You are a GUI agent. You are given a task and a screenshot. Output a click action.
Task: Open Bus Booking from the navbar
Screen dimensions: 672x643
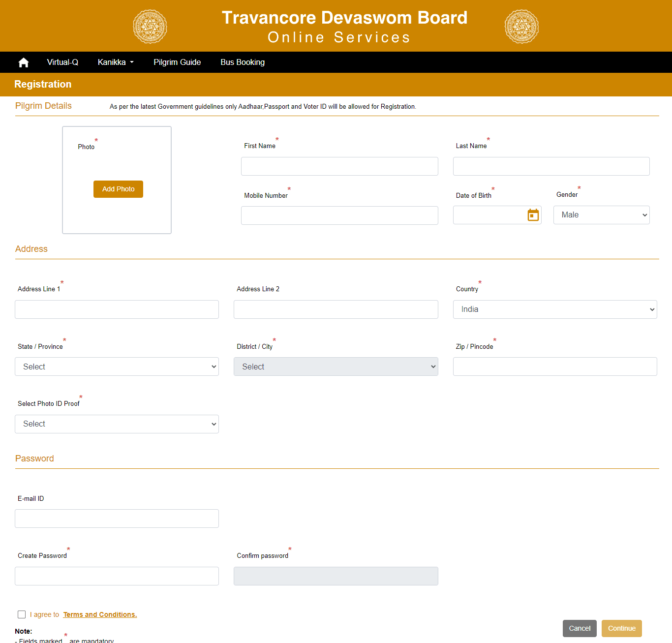[243, 62]
